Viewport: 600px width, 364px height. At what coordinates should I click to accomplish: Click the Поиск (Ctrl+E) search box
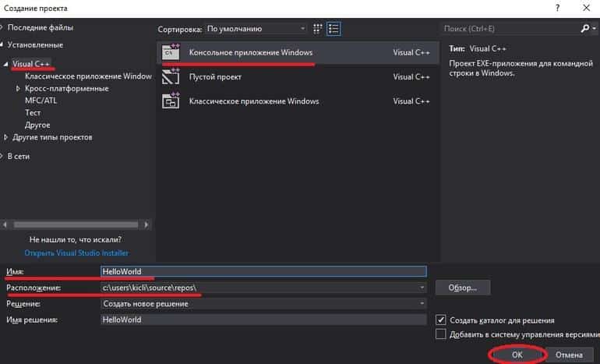tap(511, 28)
